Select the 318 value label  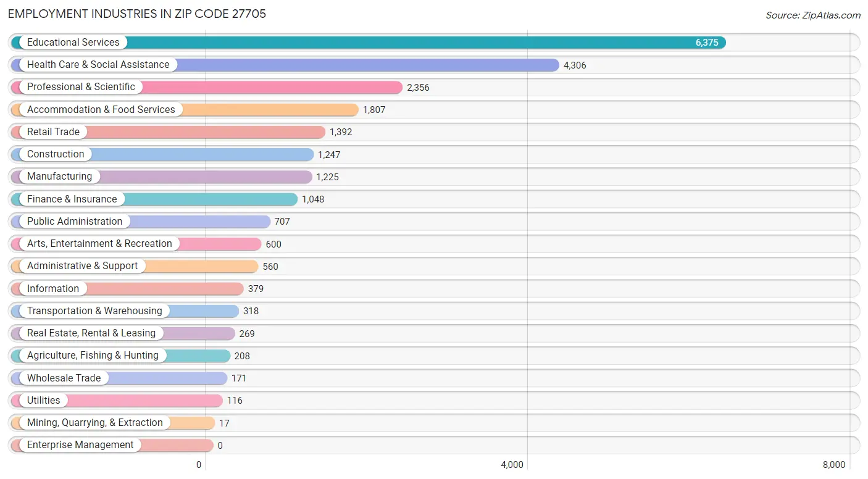(251, 311)
